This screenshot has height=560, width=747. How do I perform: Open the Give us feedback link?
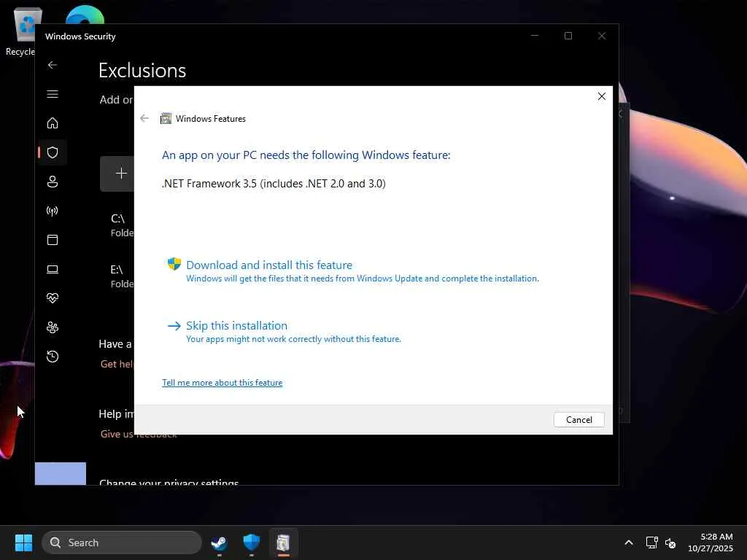(138, 434)
